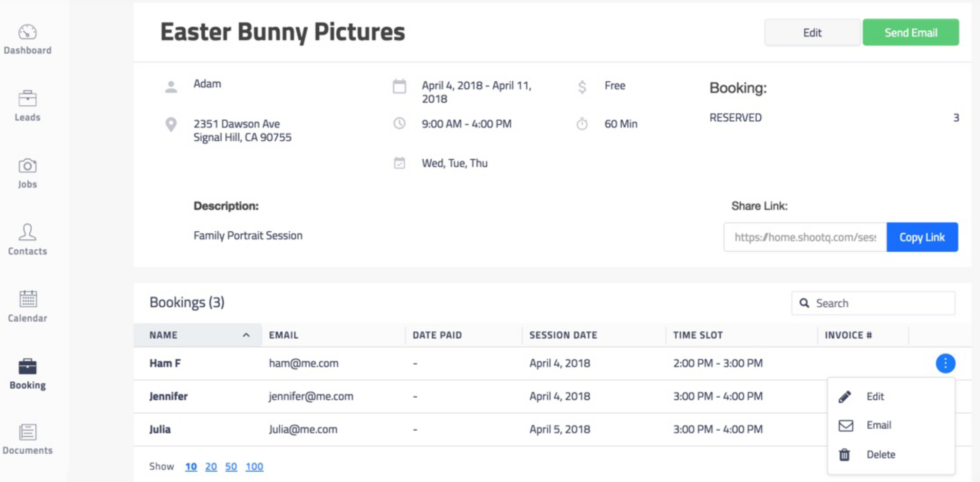The width and height of the screenshot is (980, 482).
Task: Click Copy Link for the share URL
Action: [x=922, y=237]
